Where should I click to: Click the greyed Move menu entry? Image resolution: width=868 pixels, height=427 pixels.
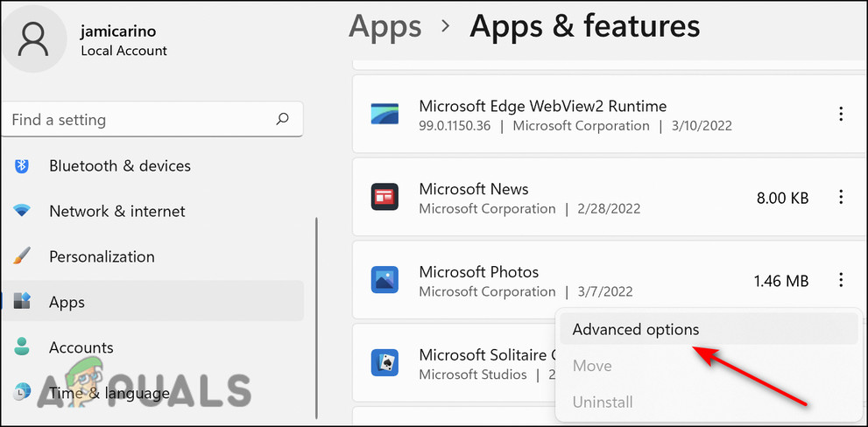pos(709,366)
